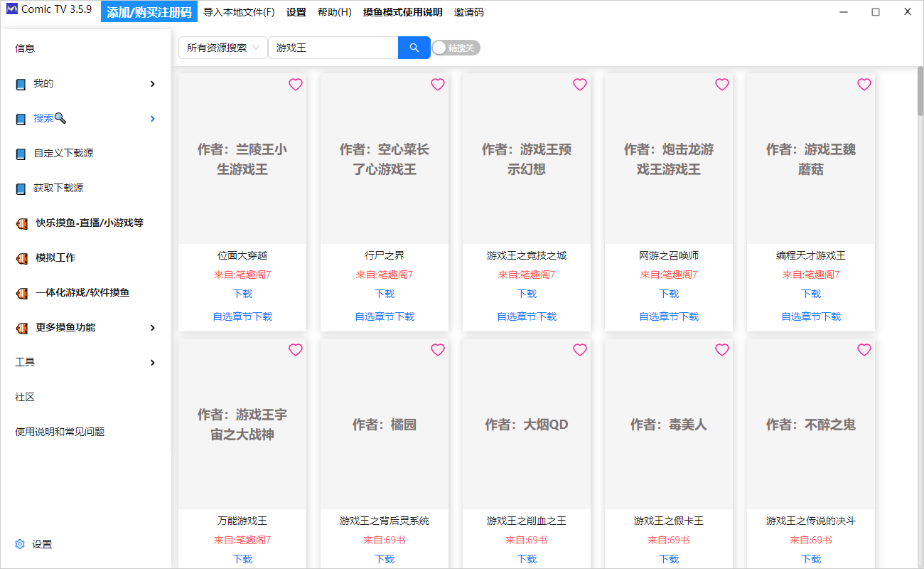Open cover thumbnail 作者：不醉之鬼
The width and height of the screenshot is (924, 569).
[811, 424]
